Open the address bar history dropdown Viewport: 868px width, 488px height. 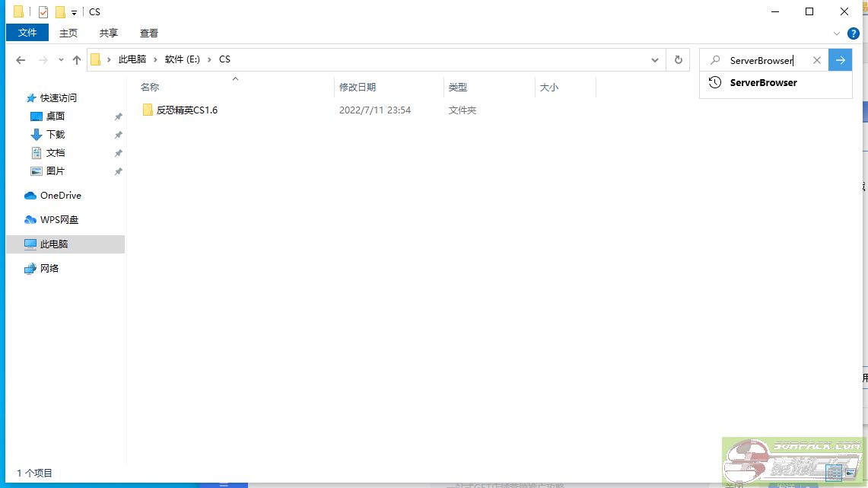point(655,60)
